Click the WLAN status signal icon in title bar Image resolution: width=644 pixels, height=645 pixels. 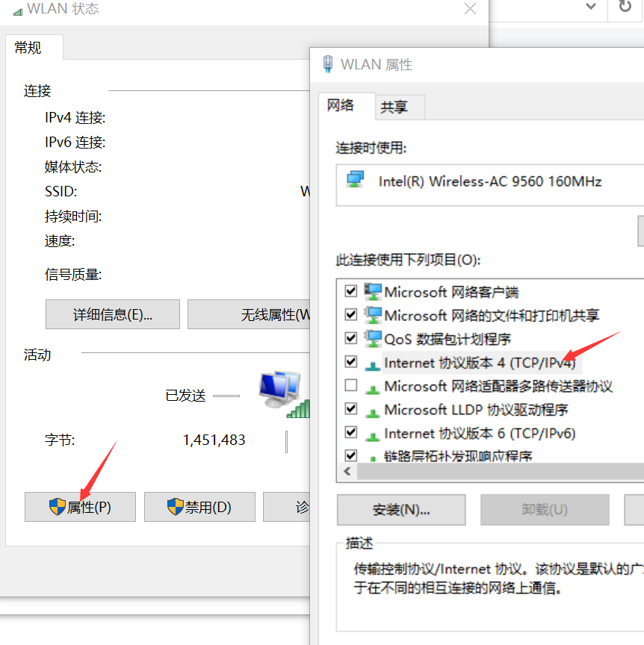pos(18,12)
